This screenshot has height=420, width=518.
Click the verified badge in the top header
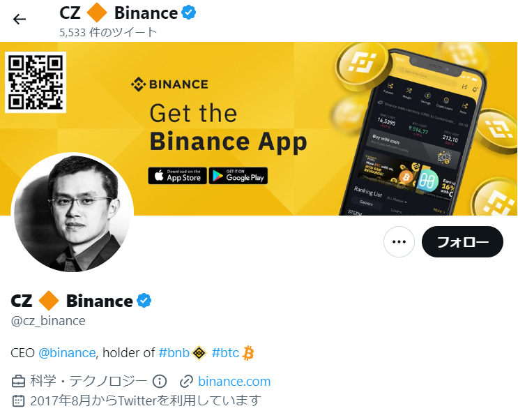coord(189,13)
